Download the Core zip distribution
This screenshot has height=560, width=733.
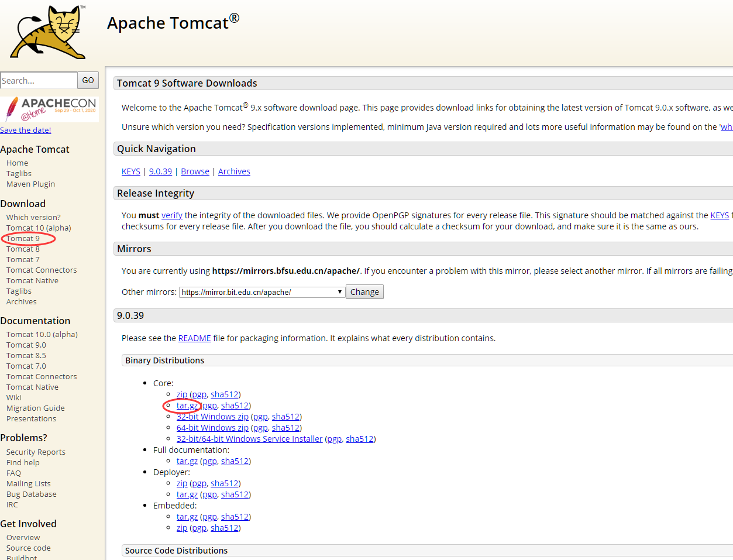coord(182,394)
